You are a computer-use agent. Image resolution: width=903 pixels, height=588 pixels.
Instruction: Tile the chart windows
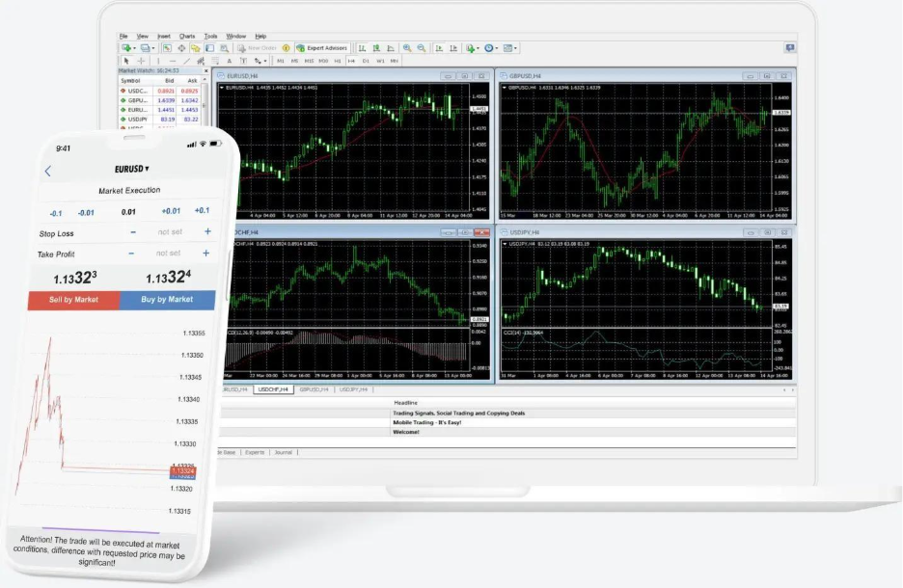tap(235, 35)
